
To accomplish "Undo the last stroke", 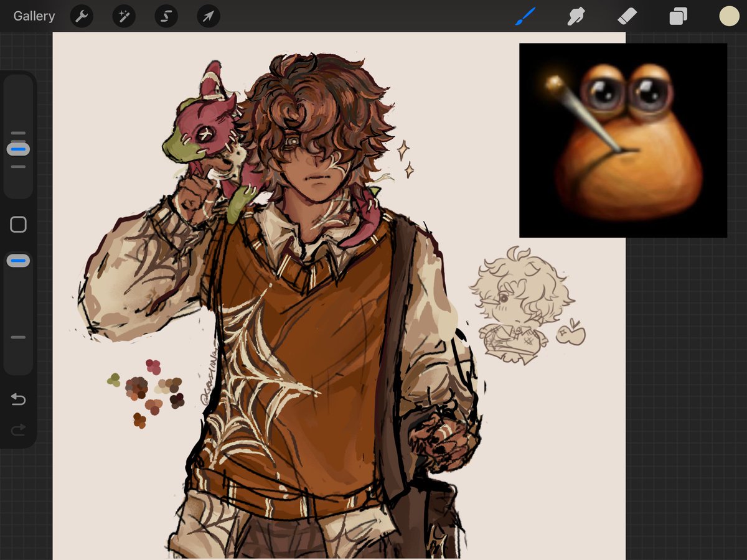I will pos(18,399).
